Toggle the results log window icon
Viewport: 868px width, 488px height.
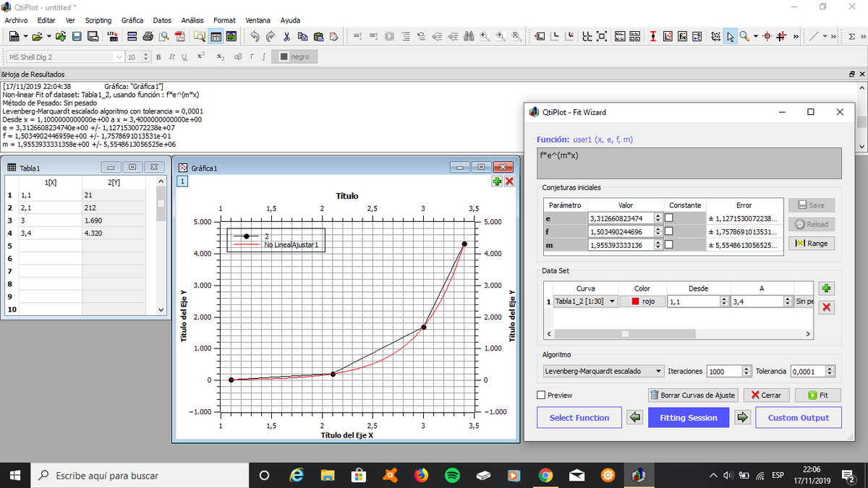coord(215,36)
